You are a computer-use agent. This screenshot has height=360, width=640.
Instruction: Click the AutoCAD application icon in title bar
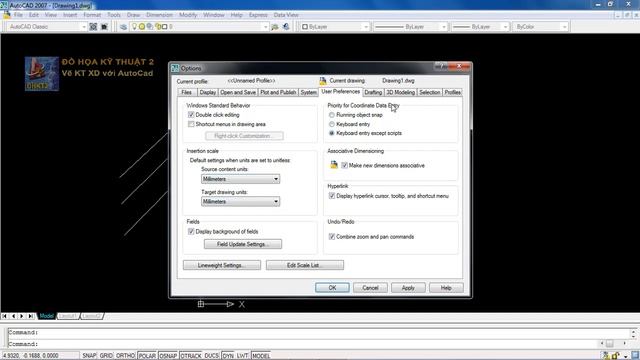click(4, 5)
